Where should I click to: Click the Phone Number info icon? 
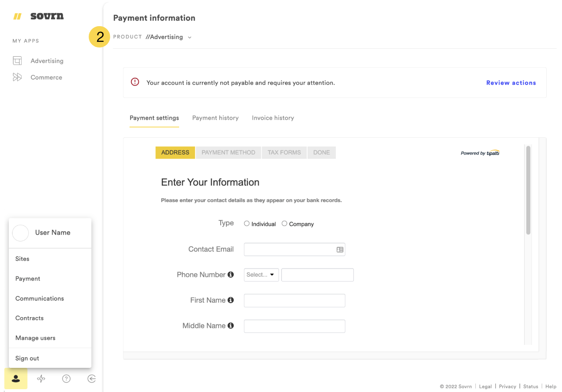point(231,274)
